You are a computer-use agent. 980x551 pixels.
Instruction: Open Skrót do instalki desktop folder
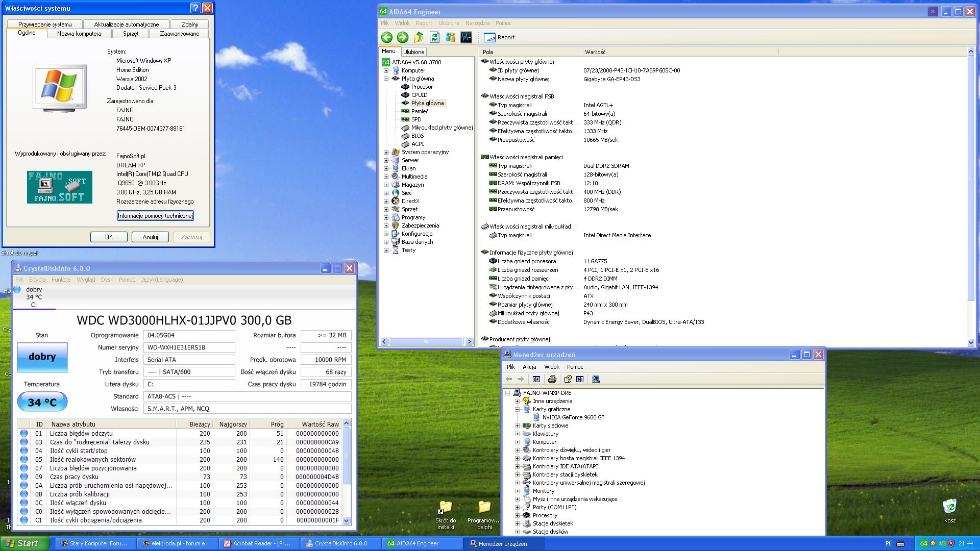tap(446, 514)
